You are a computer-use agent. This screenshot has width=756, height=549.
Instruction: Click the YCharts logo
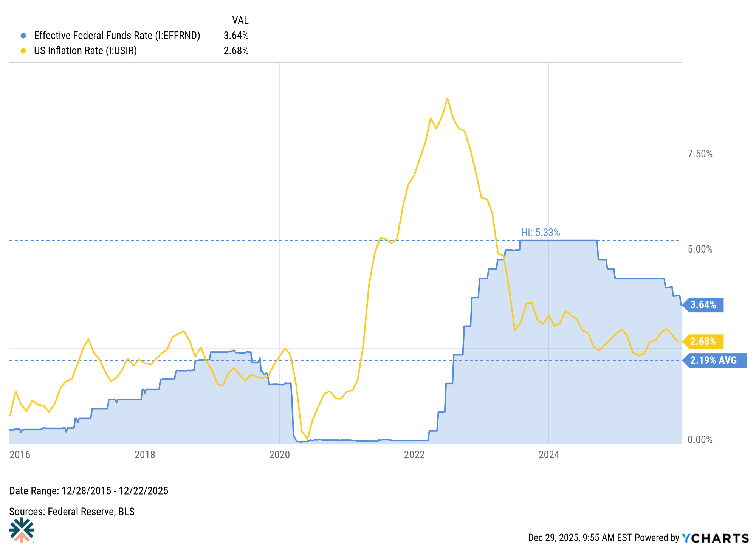[x=715, y=538]
